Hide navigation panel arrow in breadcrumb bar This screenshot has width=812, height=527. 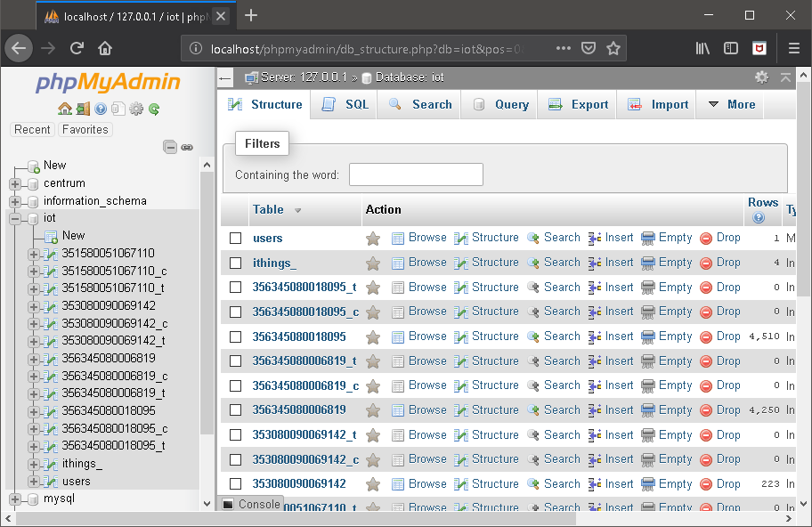224,78
